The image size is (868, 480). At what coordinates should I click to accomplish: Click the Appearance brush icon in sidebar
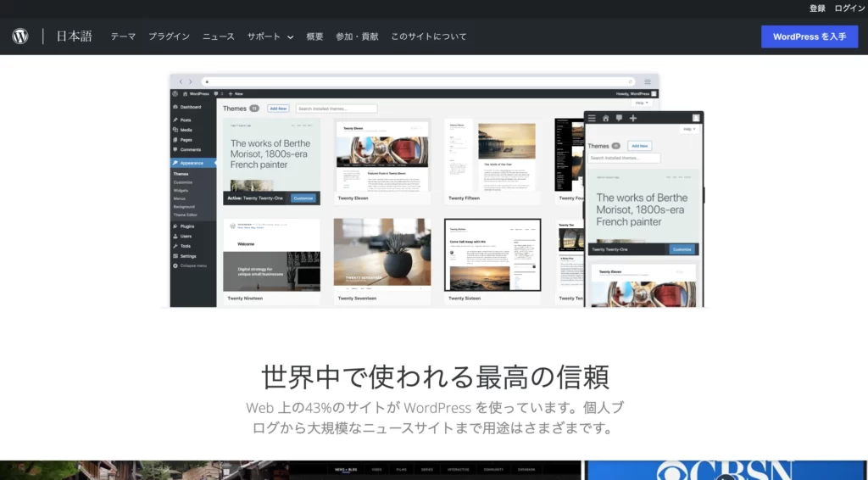coord(175,163)
